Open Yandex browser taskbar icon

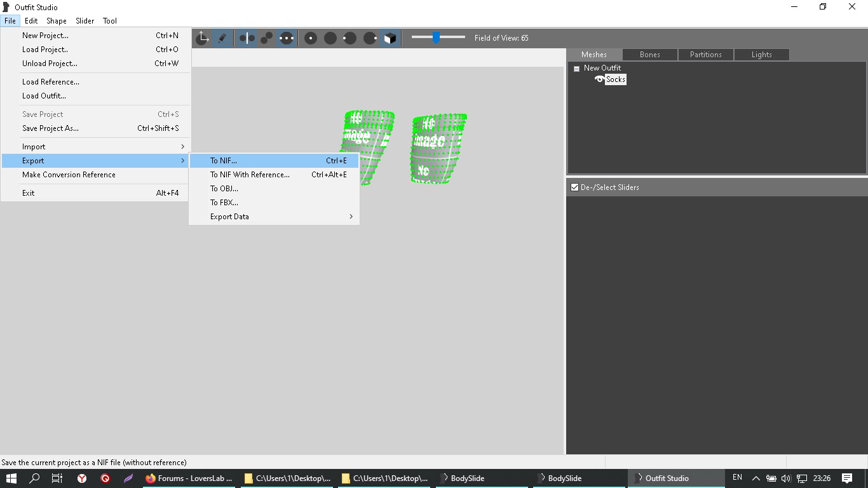coord(82,478)
